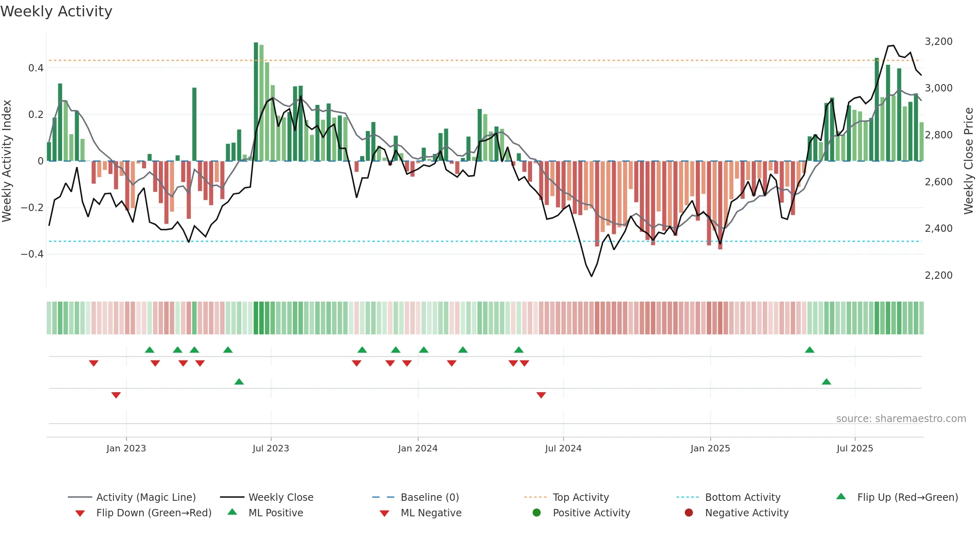980x551 pixels.
Task: Click the green ML Positive triangle in legend
Action: 232,512
